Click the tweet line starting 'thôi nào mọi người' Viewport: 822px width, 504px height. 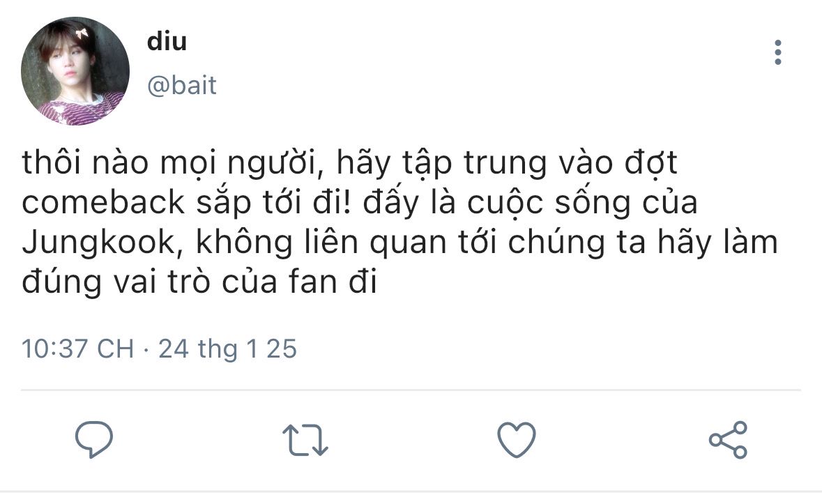(350, 163)
